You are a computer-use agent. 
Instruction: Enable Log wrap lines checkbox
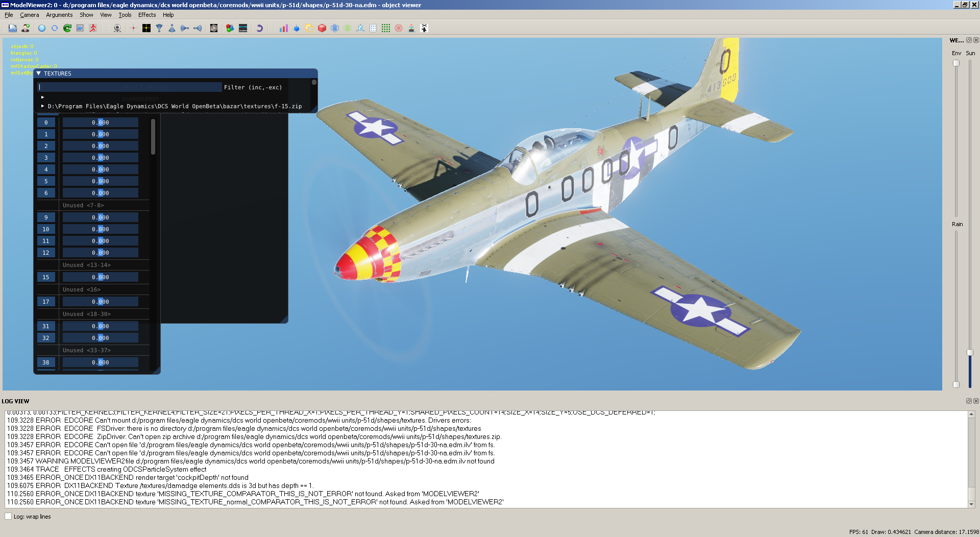point(8,516)
